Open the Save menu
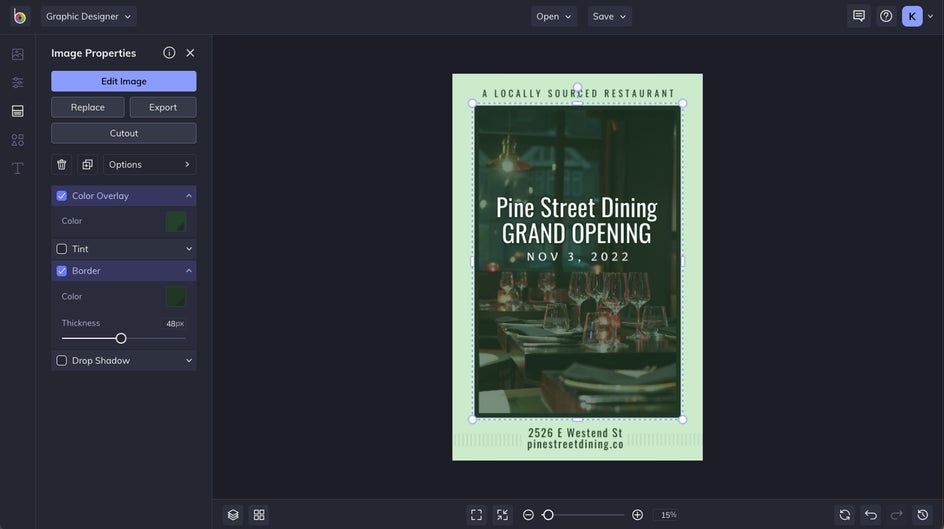Image resolution: width=944 pixels, height=529 pixels. tap(609, 16)
